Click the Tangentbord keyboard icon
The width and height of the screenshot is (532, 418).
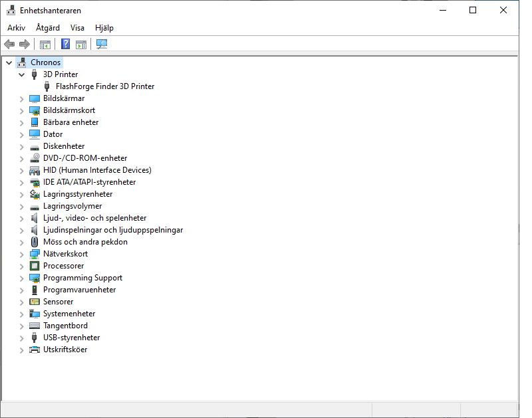(35, 326)
